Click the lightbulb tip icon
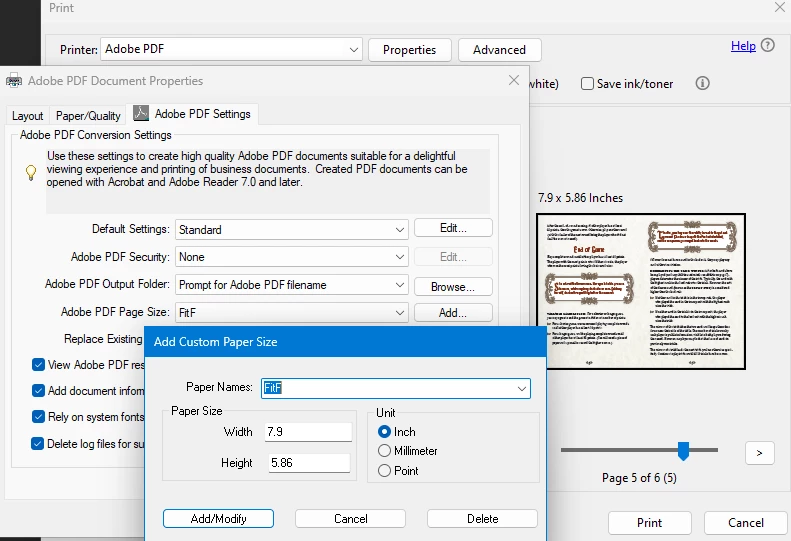The height and width of the screenshot is (541, 791). click(x=31, y=173)
